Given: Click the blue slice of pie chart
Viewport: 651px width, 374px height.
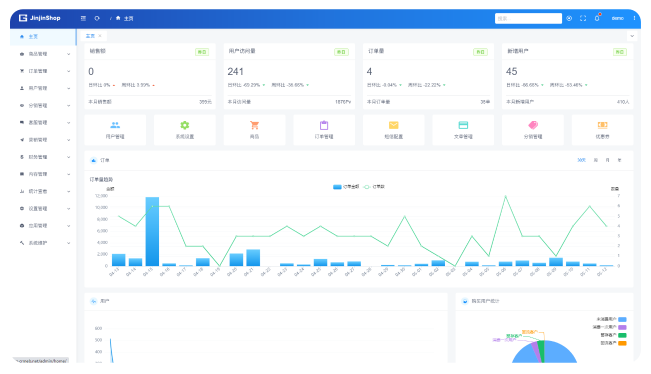Looking at the screenshot, I should 558,353.
